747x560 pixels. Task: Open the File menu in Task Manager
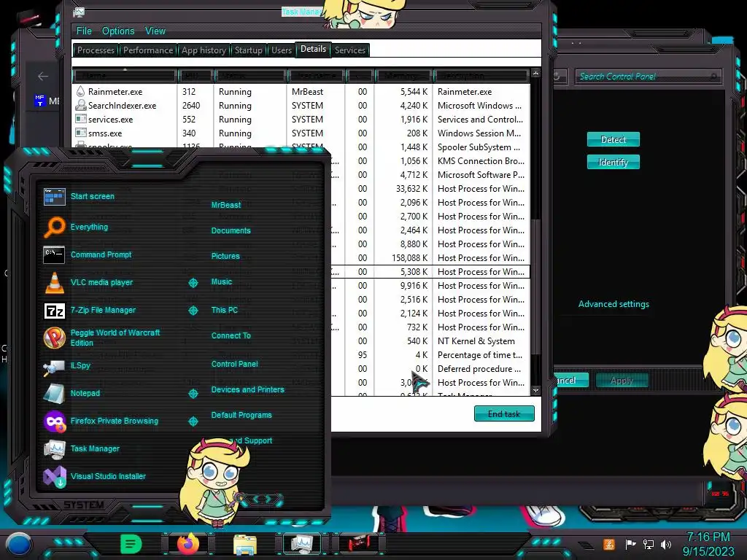coord(84,31)
